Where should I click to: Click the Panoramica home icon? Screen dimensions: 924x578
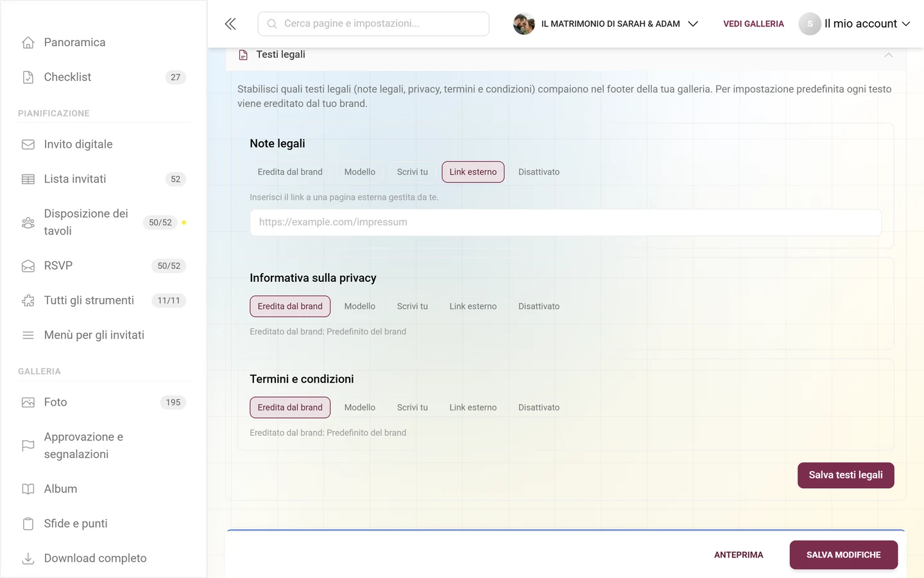[28, 42]
